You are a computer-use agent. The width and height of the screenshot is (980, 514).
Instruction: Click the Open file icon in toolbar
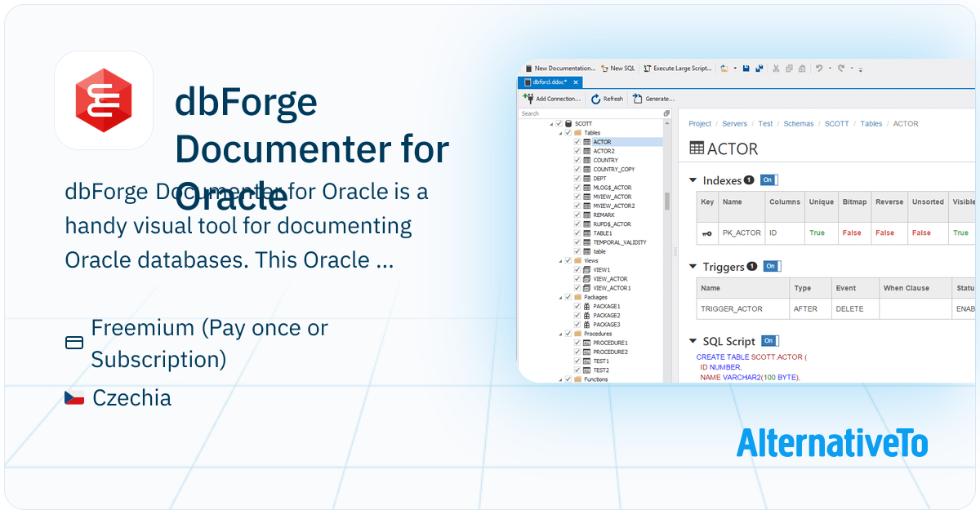[x=724, y=69]
